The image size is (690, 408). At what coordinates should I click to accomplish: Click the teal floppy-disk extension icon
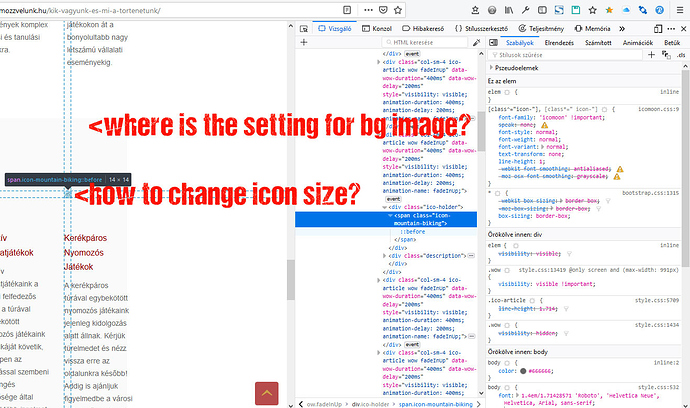pyautogui.click(x=576, y=10)
